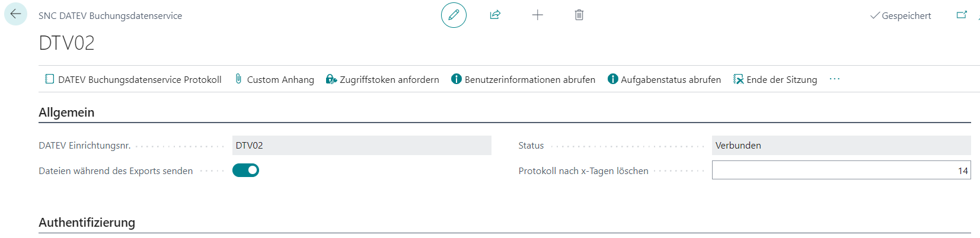Expand the Authentifizierung section
The height and width of the screenshot is (238, 980).
87,223
